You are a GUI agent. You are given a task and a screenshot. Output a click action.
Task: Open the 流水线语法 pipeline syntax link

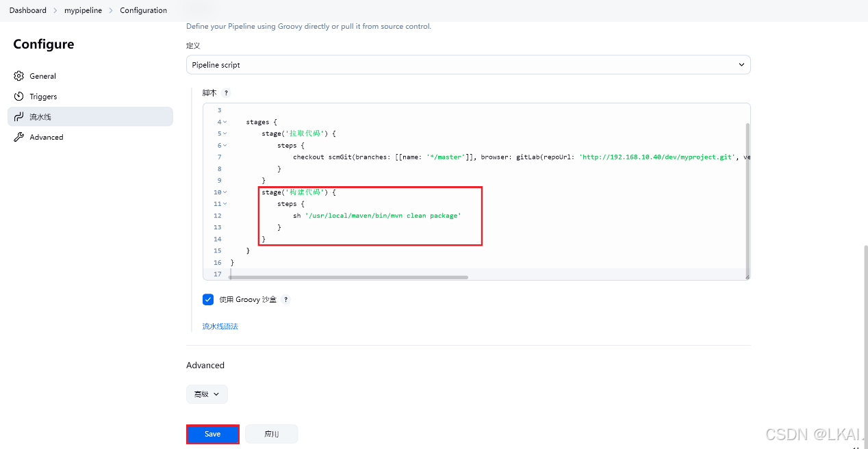(220, 326)
